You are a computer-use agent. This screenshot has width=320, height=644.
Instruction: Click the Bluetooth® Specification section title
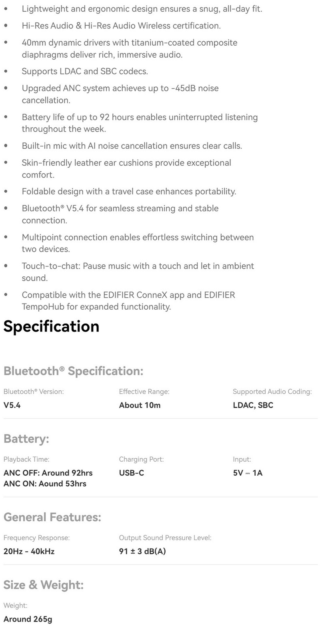[73, 371]
